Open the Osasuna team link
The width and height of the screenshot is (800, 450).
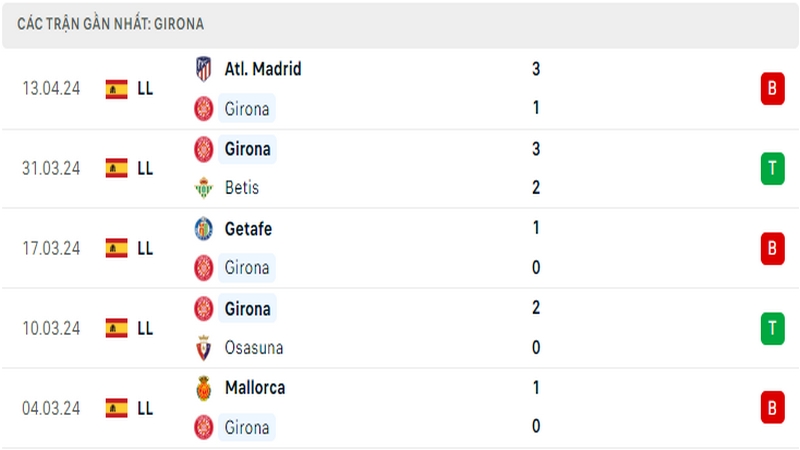[254, 348]
